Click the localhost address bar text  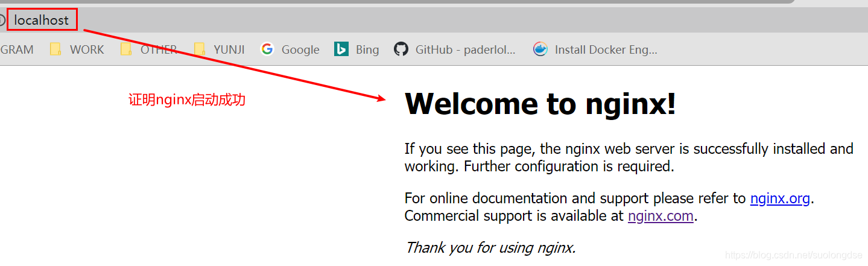pyautogui.click(x=42, y=21)
